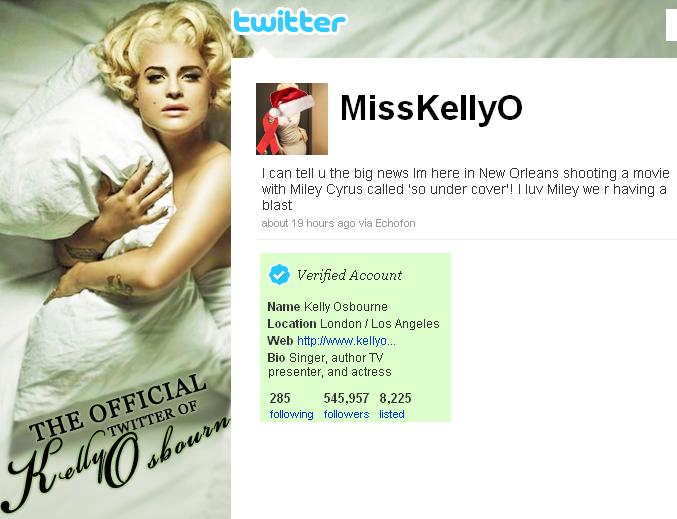Click the 8,225 listed count number

click(395, 398)
